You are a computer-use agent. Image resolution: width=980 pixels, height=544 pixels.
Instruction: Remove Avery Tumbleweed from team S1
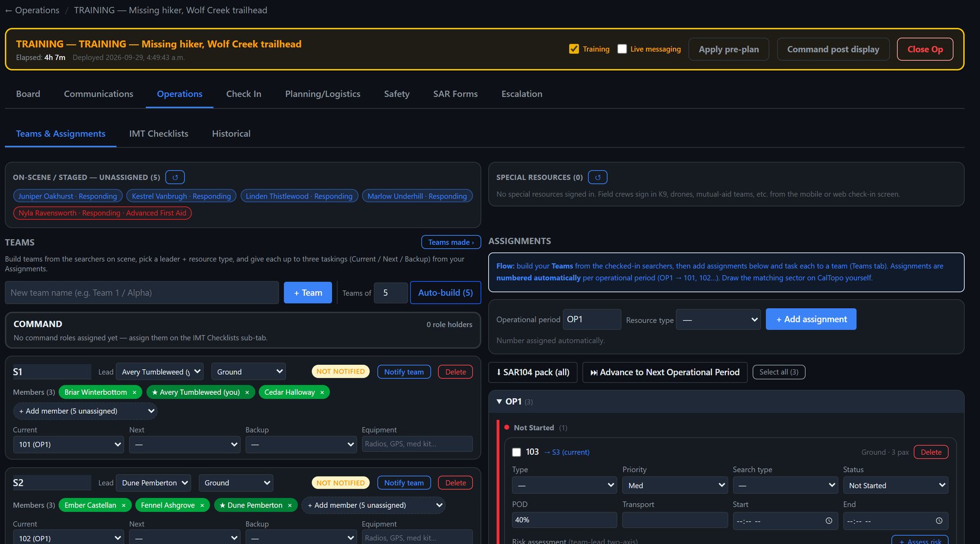pyautogui.click(x=247, y=392)
